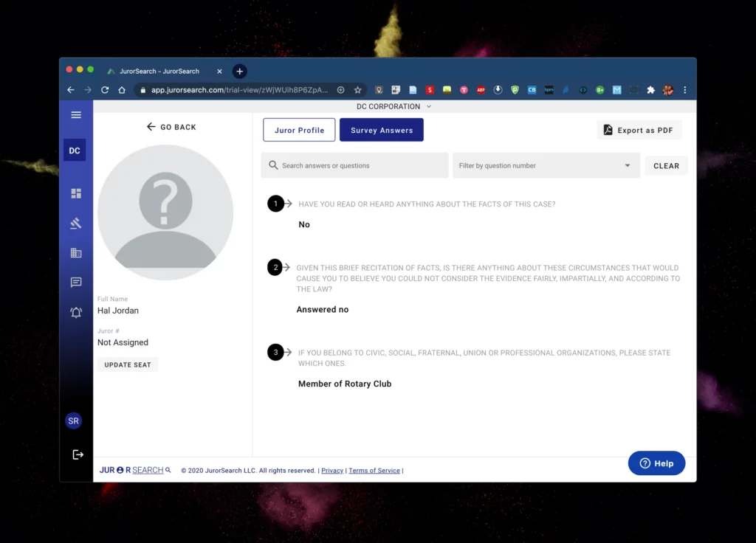Click the logout icon in sidebar

click(78, 454)
